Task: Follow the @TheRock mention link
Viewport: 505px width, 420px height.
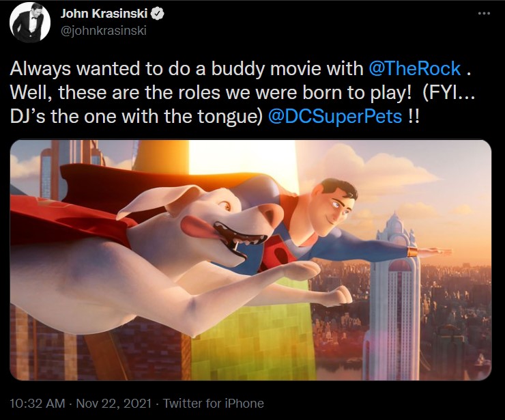Action: point(415,69)
